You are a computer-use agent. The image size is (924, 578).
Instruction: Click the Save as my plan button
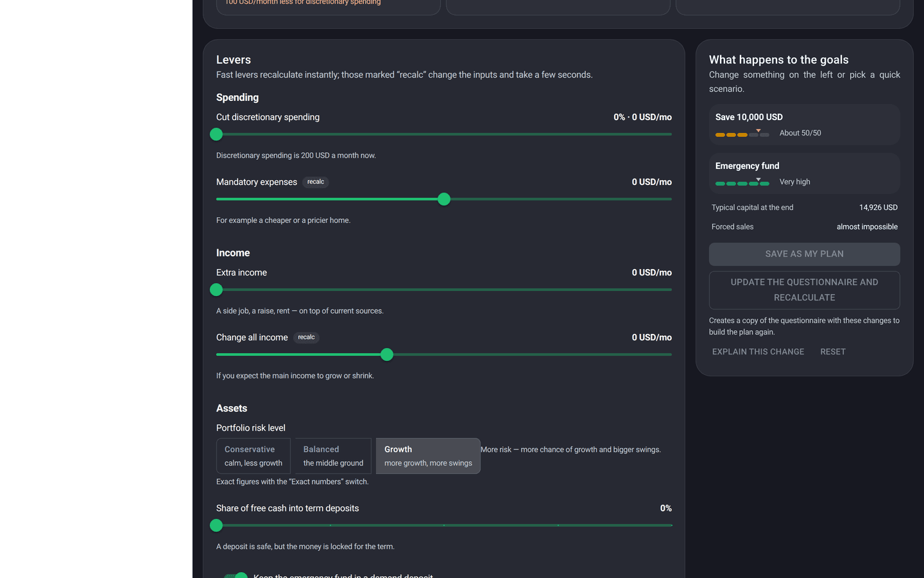tap(805, 254)
